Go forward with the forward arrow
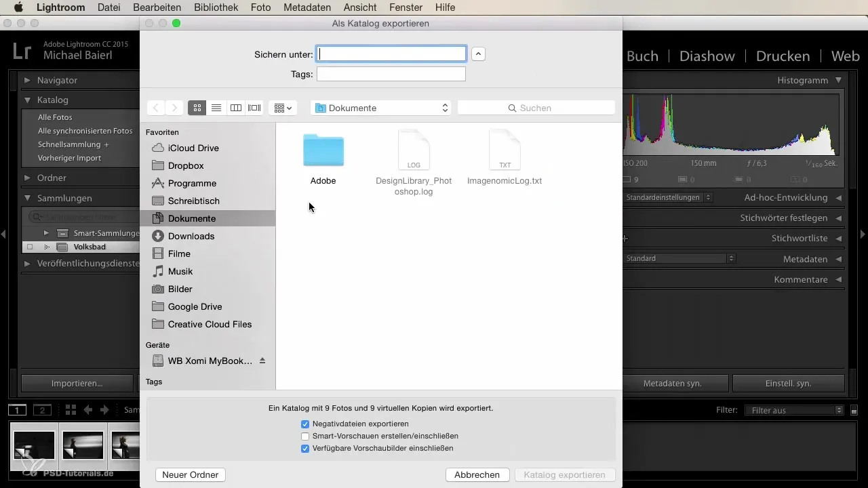 tap(174, 108)
